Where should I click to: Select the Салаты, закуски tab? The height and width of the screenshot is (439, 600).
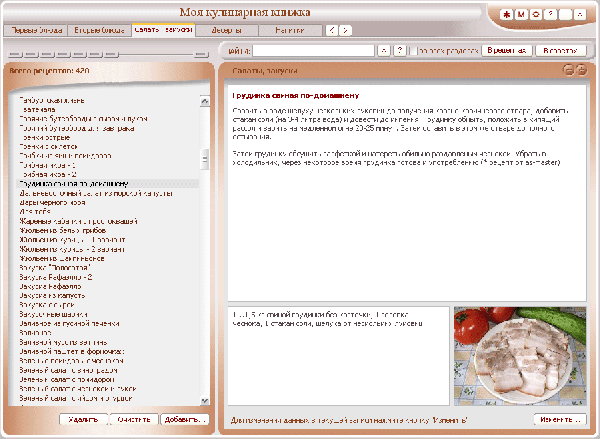[163, 30]
